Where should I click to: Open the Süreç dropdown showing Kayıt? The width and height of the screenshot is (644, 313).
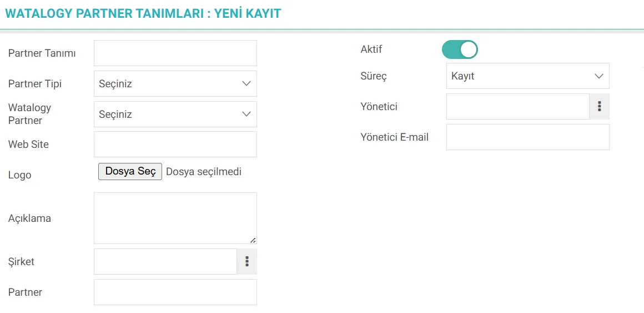coord(527,76)
